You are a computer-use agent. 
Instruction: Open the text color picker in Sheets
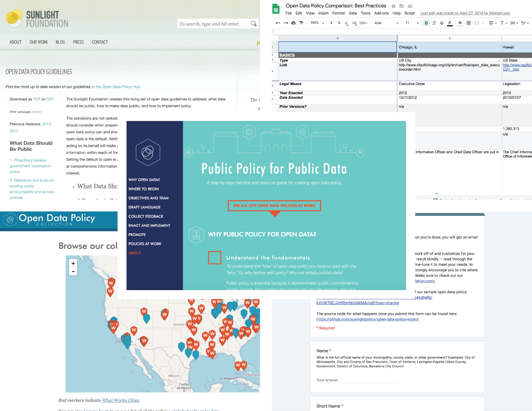tap(450, 23)
